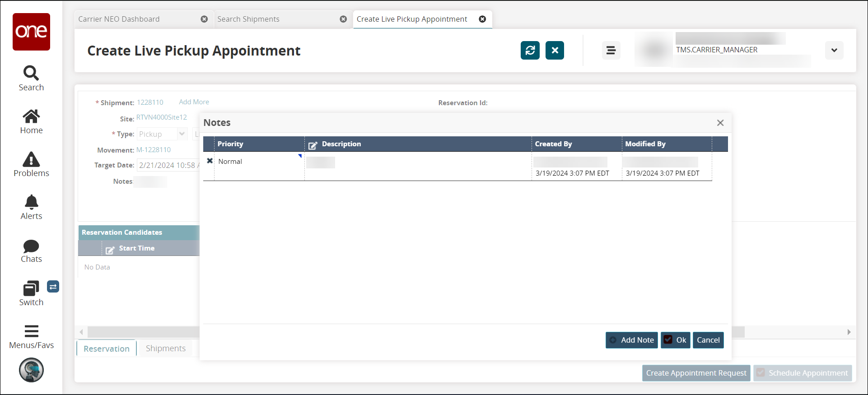Close the Carrier NEO Dashboard tab
The image size is (868, 395).
tap(204, 19)
